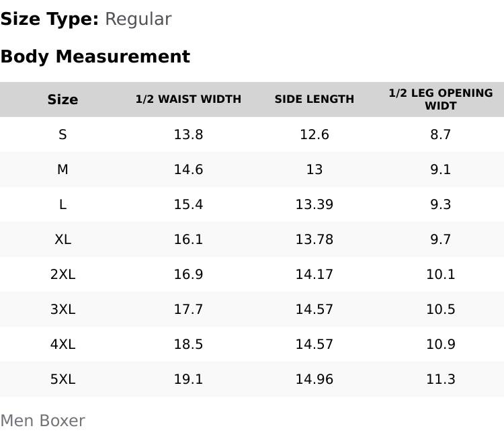Select the SIDE LENGTH column header
This screenshot has height=445, width=504.
click(314, 99)
